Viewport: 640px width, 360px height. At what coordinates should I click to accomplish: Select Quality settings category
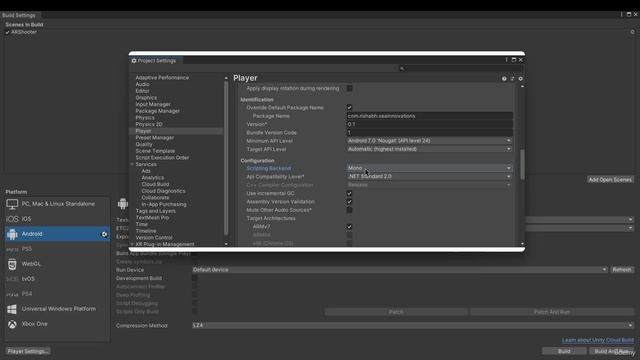[144, 144]
